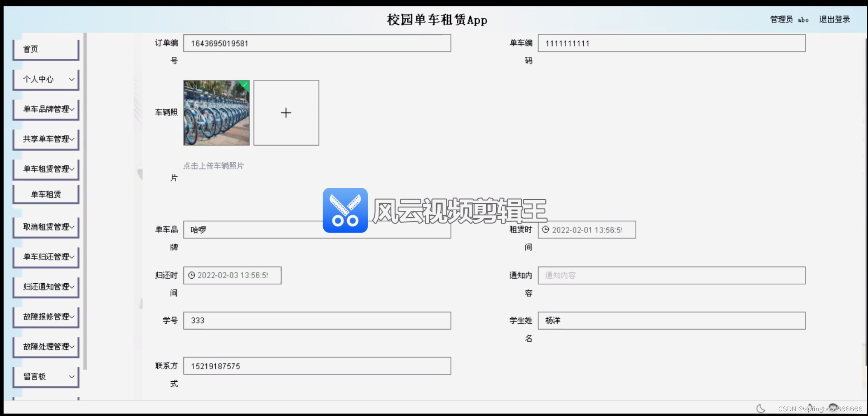Screen dimensions: 868x416
Task: Open the uploaded bicycle photo thumbnail
Action: (x=216, y=113)
